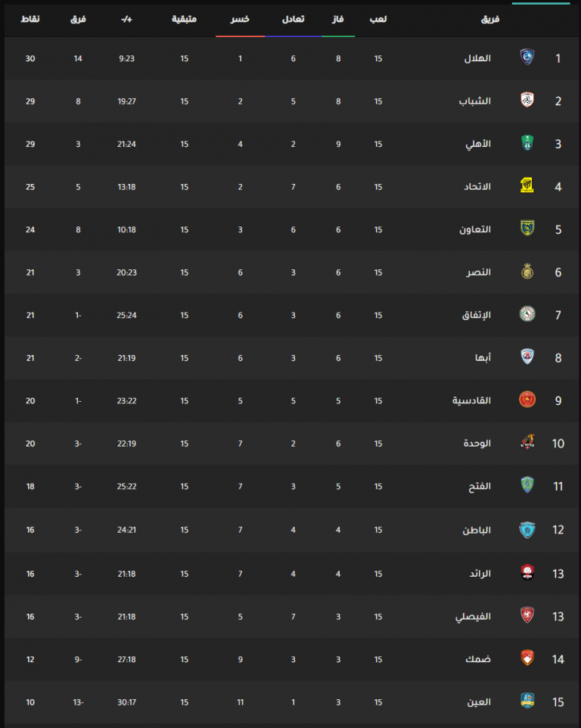Select the yellow Al-Ittihad club logo

(527, 185)
